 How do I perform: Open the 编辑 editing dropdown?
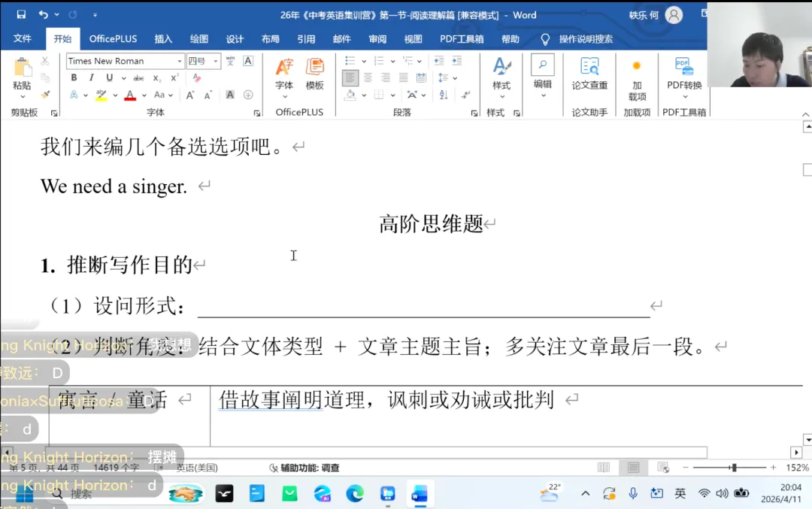click(x=542, y=83)
